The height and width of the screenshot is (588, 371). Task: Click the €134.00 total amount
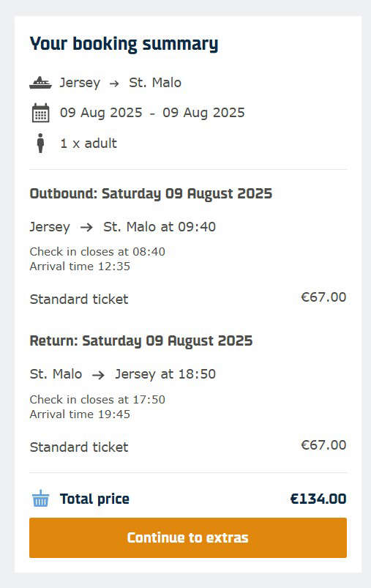[x=318, y=499]
